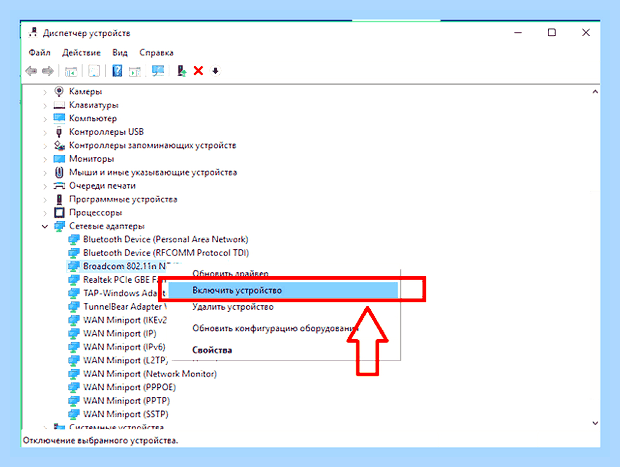This screenshot has width=620, height=467.
Task: Select the Камеры category icon
Action: point(59,91)
